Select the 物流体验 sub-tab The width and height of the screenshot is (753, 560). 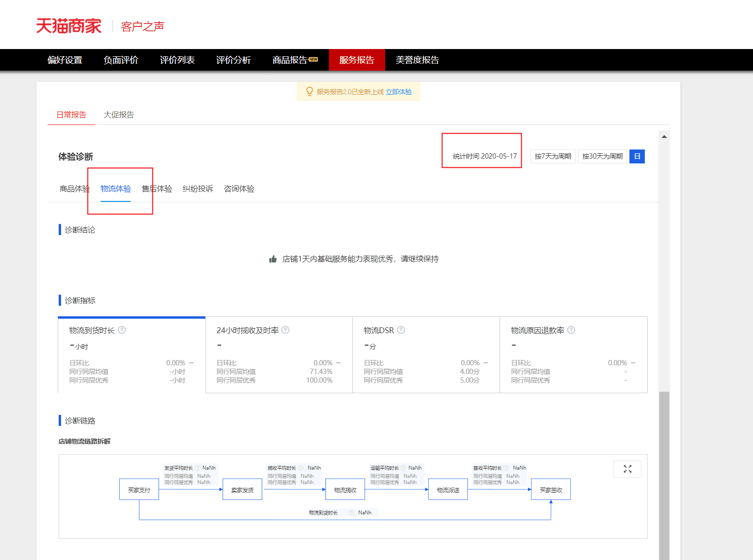click(x=116, y=189)
